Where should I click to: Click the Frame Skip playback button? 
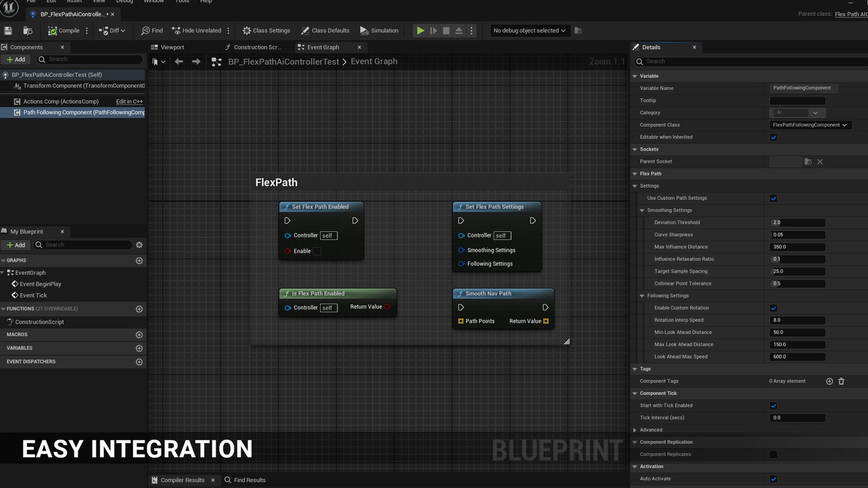[433, 30]
